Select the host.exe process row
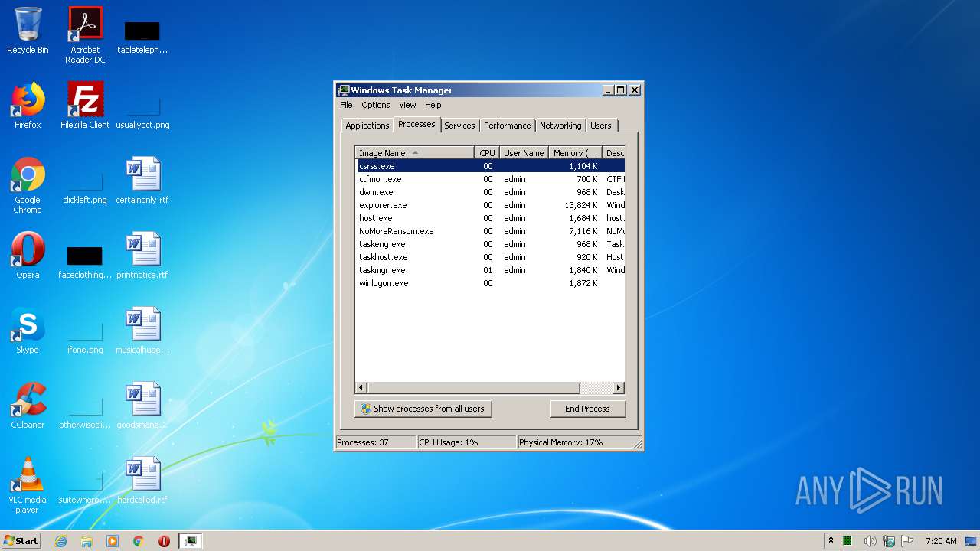 (490, 218)
